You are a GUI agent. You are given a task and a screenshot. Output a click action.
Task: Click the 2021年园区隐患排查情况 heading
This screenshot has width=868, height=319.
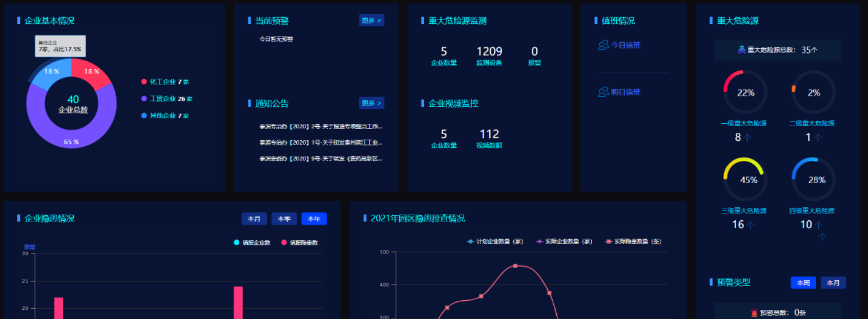417,219
